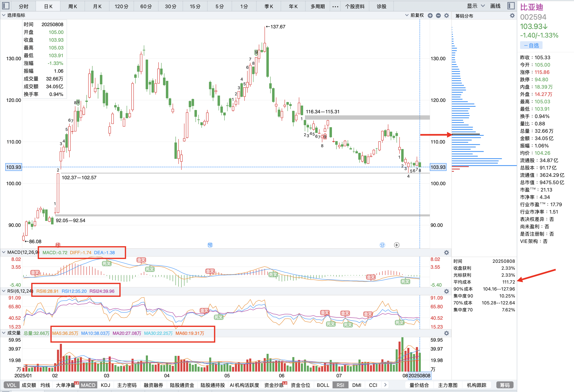Open RSI indicator settings gear

[x=446, y=291]
